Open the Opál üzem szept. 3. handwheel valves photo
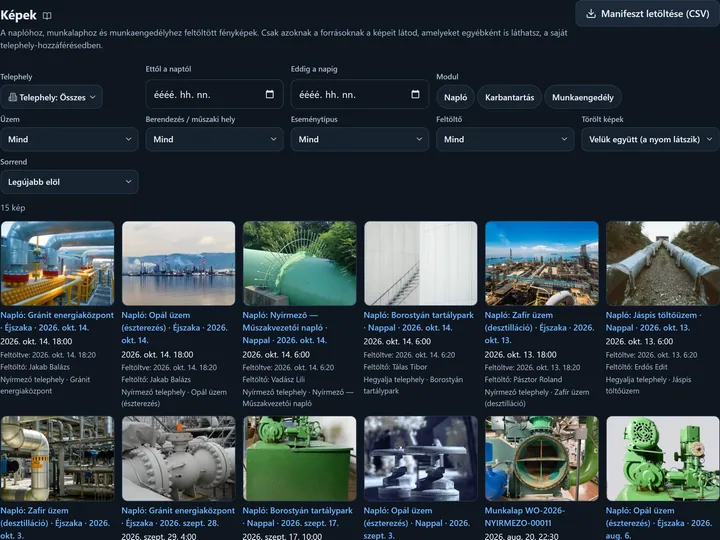720x540 pixels. 421,458
